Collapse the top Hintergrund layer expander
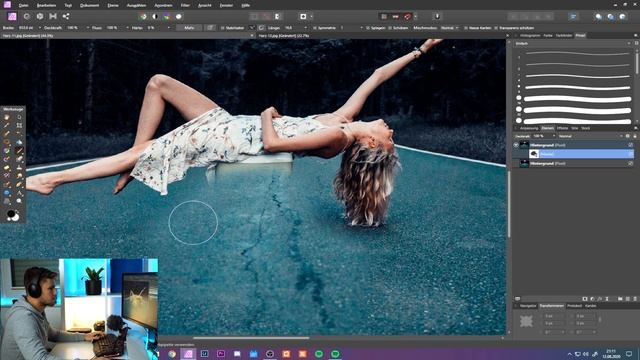This screenshot has height=360, width=640. pos(516,145)
